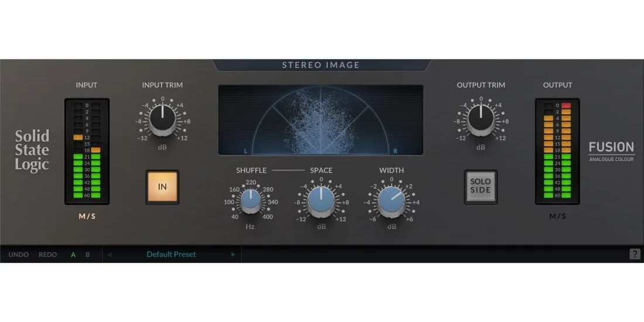
Task: Select preset slot B
Action: [87, 255]
